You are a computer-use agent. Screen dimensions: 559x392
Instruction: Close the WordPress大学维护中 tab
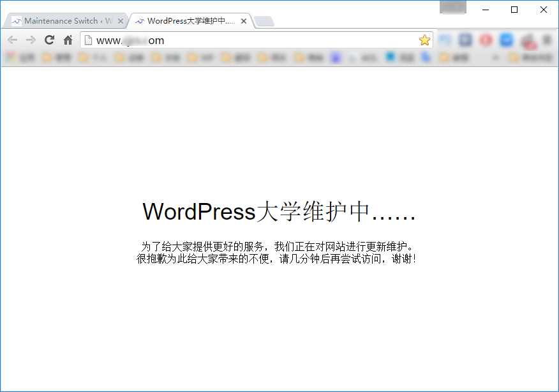point(244,21)
